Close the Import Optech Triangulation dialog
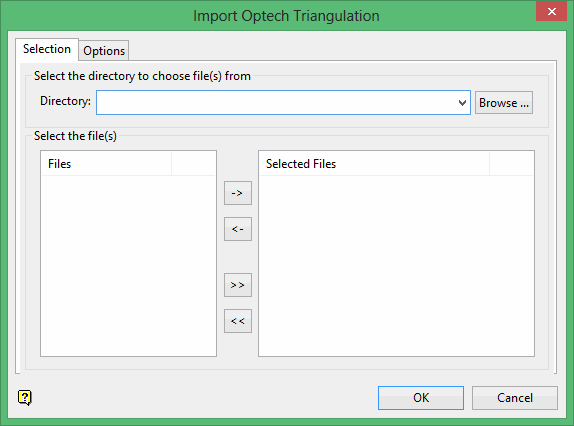This screenshot has height=426, width=574. (x=551, y=11)
